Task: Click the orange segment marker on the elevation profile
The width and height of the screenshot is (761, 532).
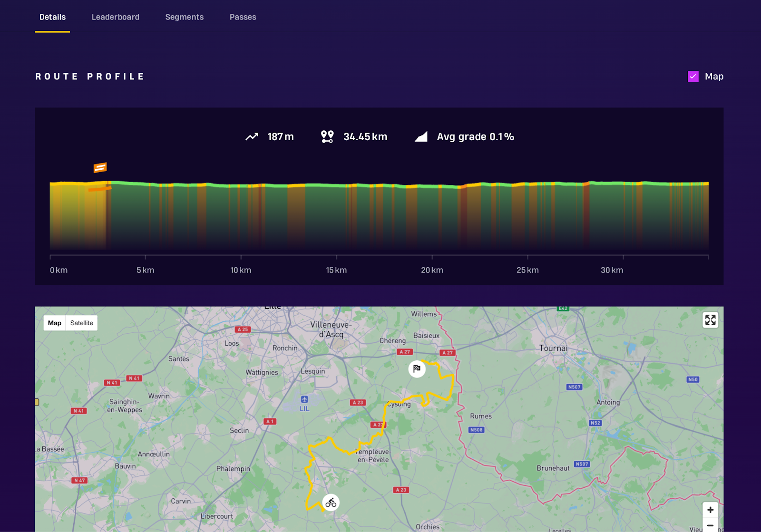Action: click(100, 167)
